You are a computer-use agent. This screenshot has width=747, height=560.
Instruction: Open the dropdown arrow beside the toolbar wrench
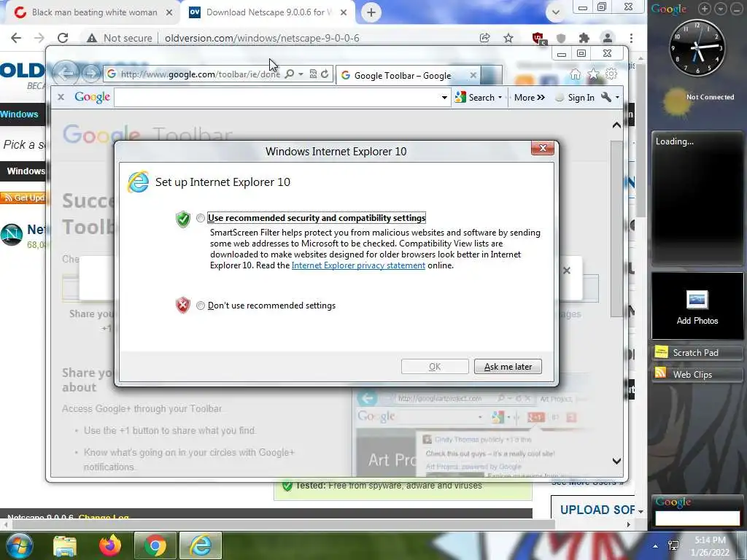pos(617,98)
